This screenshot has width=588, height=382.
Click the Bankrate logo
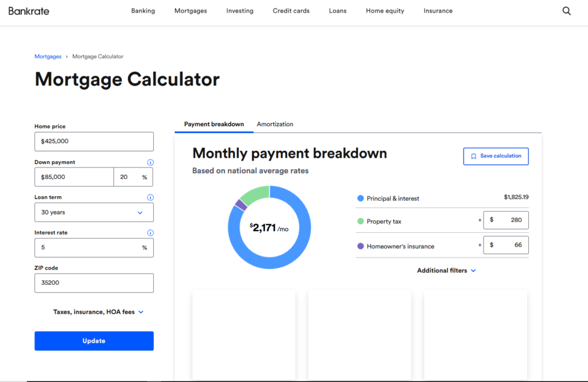coord(28,10)
